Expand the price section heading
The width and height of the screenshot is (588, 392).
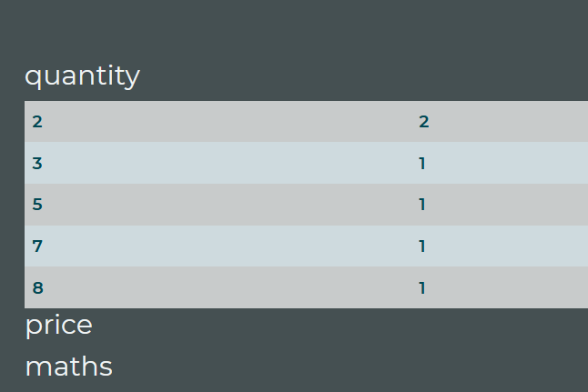point(59,325)
